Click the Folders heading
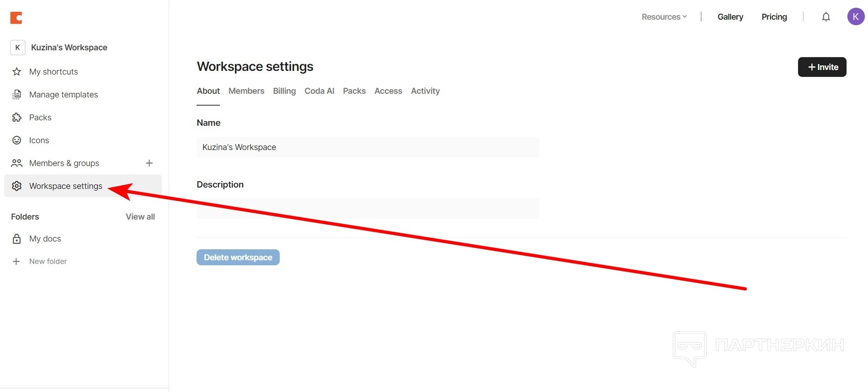 click(25, 217)
